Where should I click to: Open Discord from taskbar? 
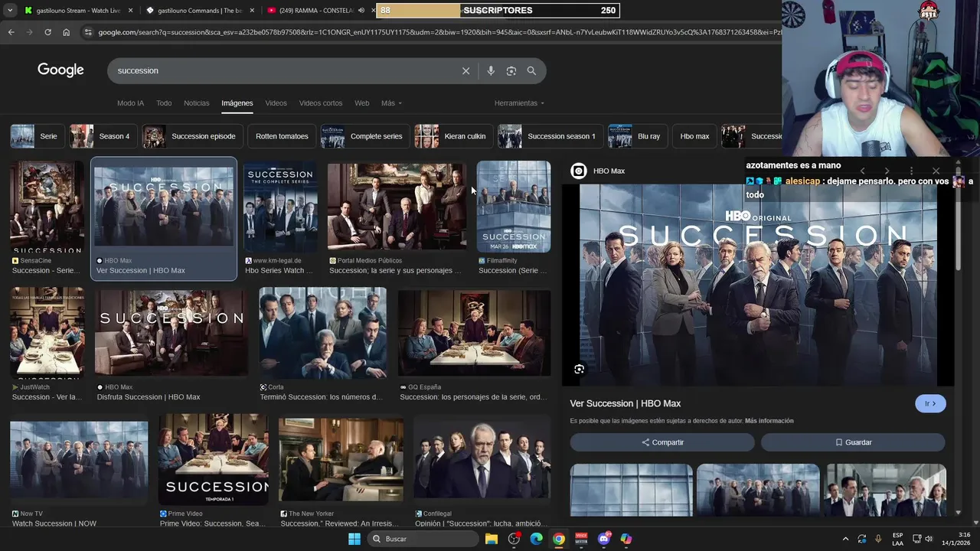coord(604,539)
